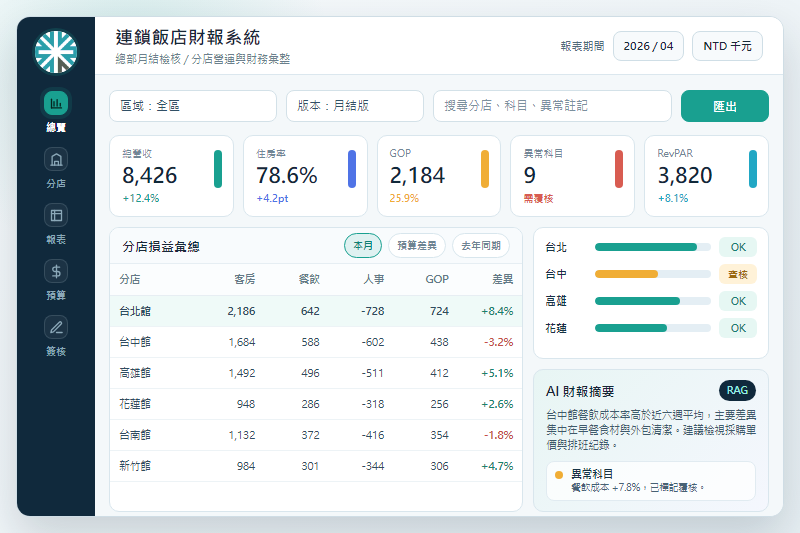800x533 pixels.
Task: Select the 高雄館 table row
Action: [x=316, y=373]
